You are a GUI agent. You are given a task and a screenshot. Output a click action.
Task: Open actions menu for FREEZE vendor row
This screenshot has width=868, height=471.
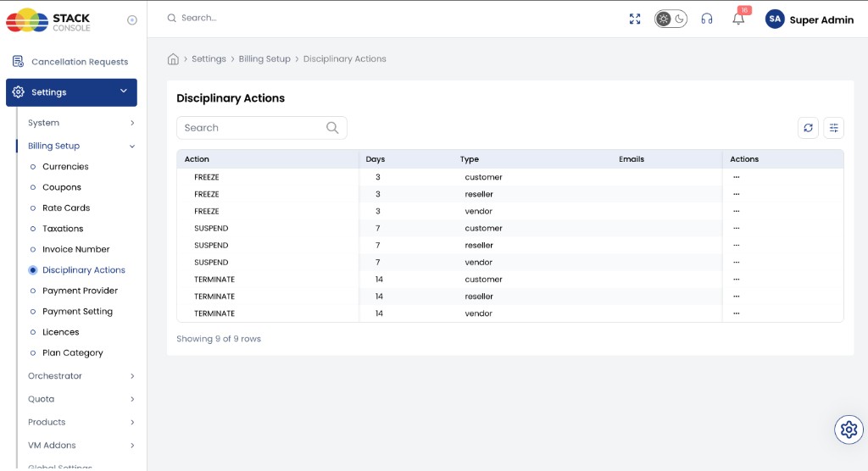(737, 211)
